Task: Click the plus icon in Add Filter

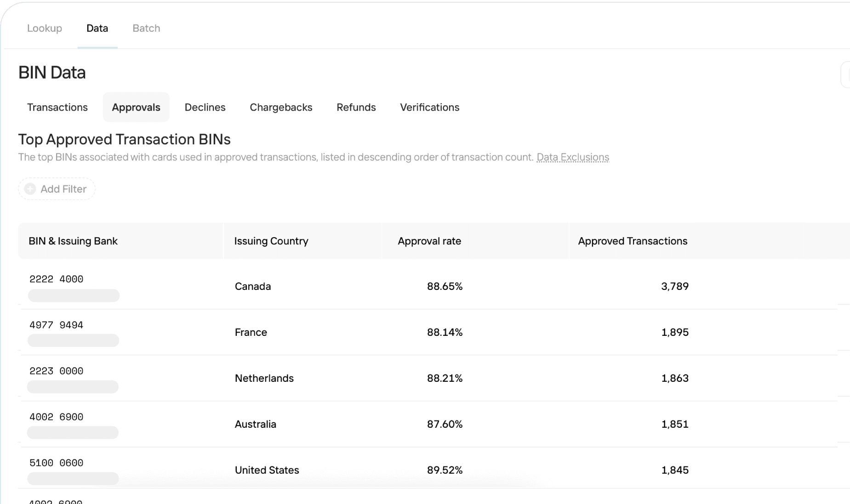Action: coord(30,189)
